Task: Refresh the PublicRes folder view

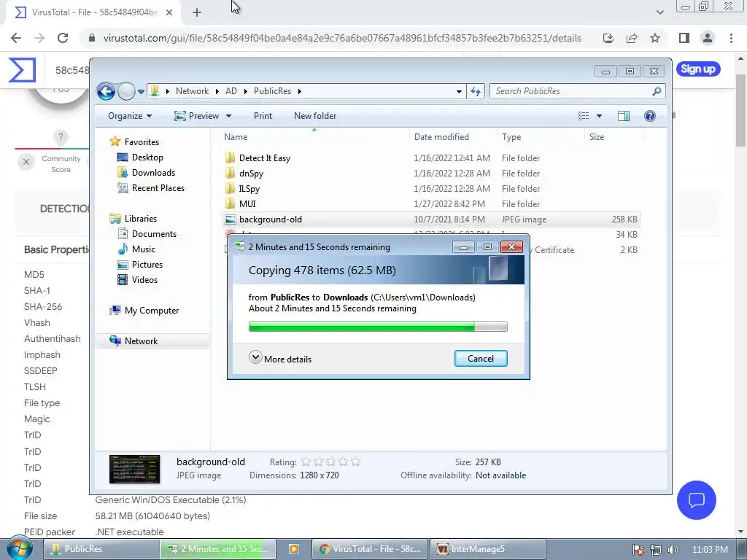Action: tap(476, 91)
